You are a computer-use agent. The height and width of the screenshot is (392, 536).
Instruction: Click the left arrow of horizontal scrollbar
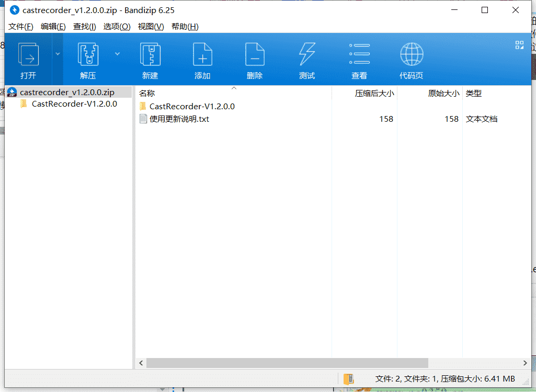pyautogui.click(x=141, y=363)
